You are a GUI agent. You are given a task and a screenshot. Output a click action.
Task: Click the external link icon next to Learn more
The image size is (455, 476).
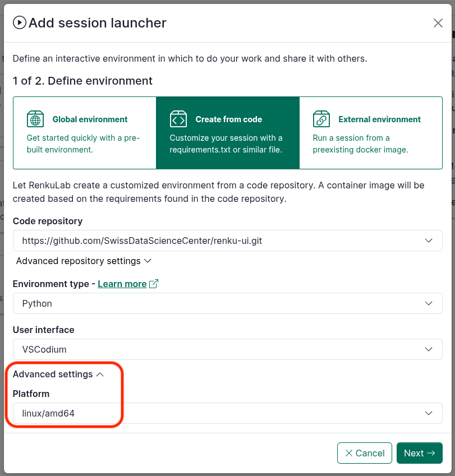pos(153,284)
